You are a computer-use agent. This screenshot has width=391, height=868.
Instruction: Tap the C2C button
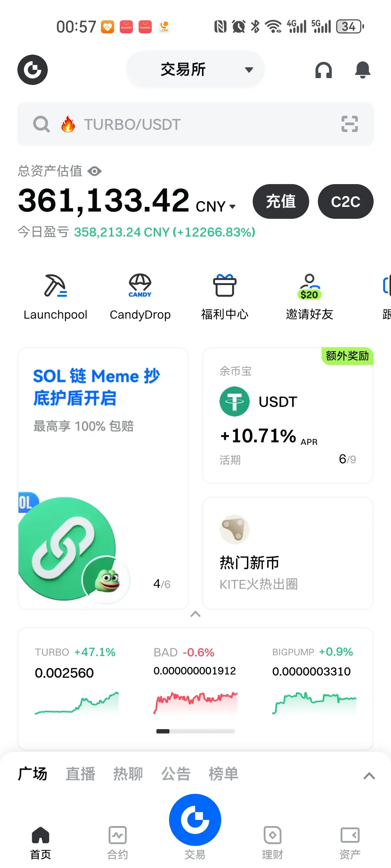click(x=346, y=201)
